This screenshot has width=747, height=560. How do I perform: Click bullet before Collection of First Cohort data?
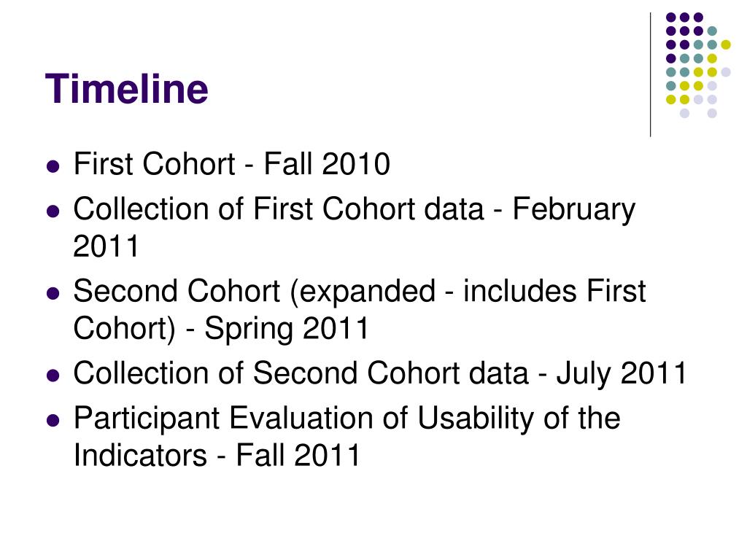coord(53,211)
